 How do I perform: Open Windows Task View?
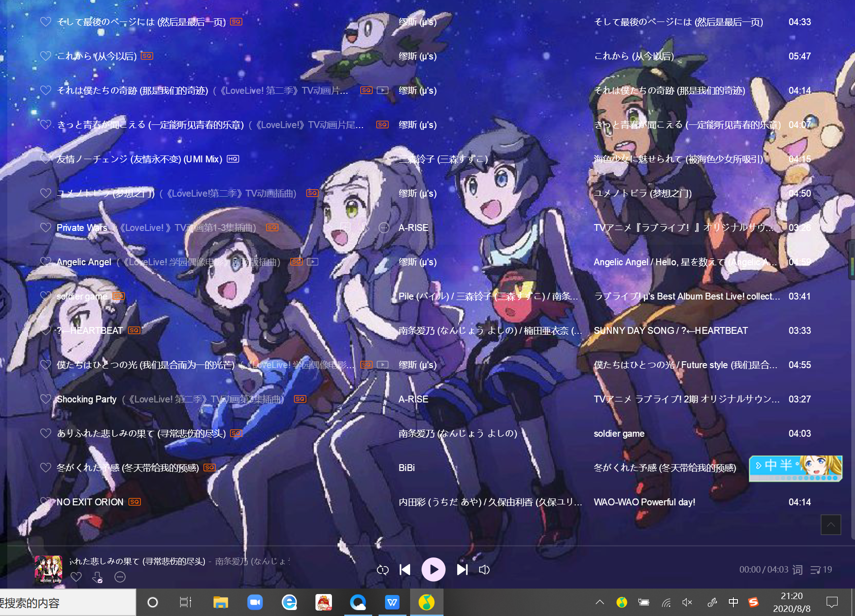(186, 602)
